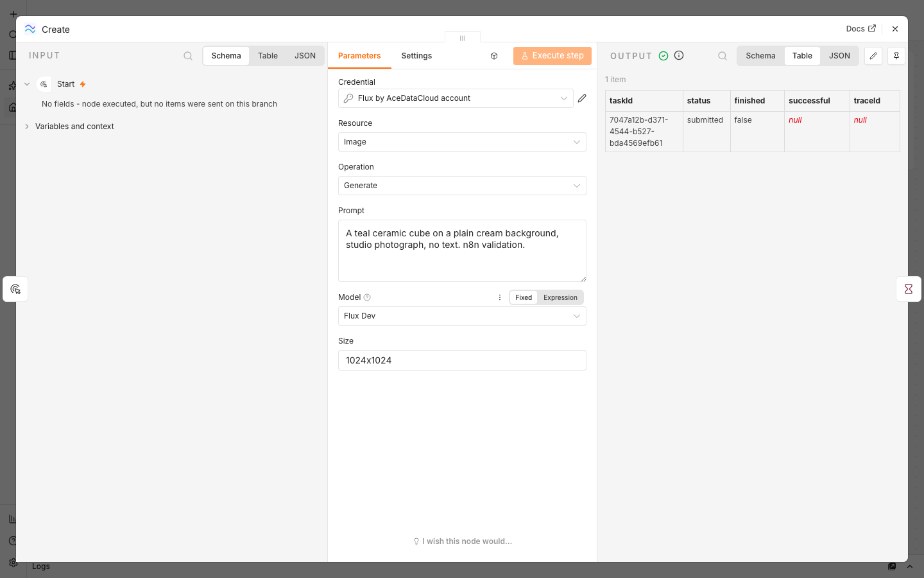Show input as Table view

(268, 56)
